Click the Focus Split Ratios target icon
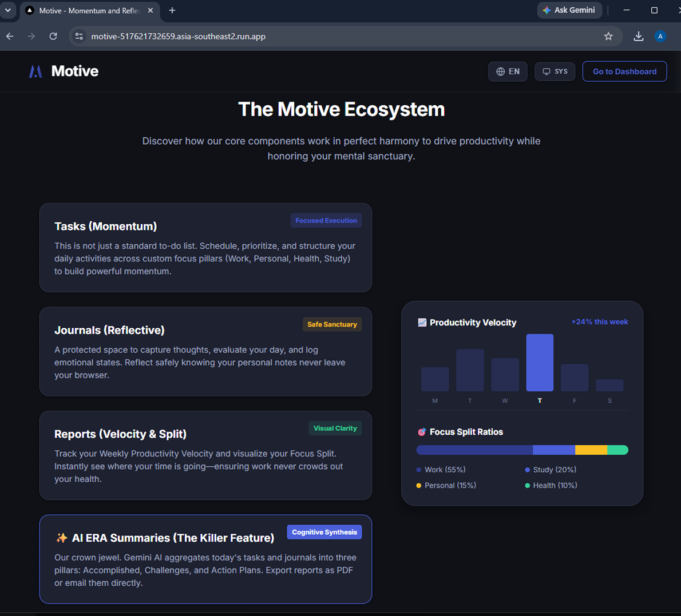Screen dimensions: 681x616 (x=422, y=432)
